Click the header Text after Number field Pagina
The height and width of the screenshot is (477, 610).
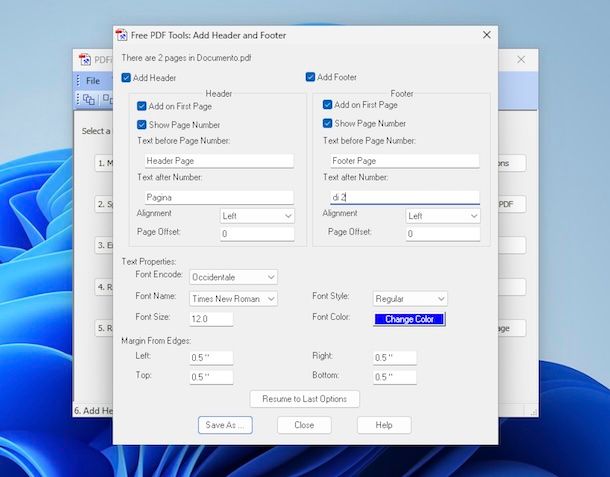click(219, 197)
